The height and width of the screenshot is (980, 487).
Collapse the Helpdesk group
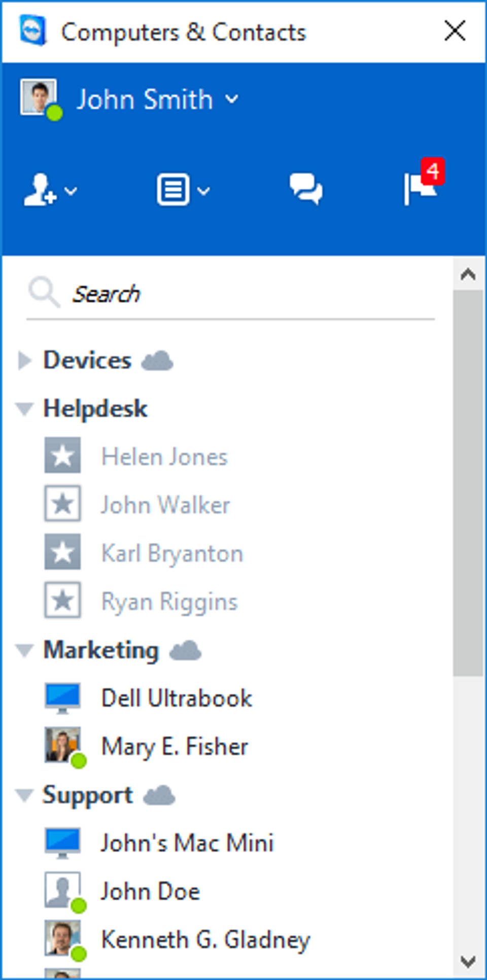(x=24, y=409)
